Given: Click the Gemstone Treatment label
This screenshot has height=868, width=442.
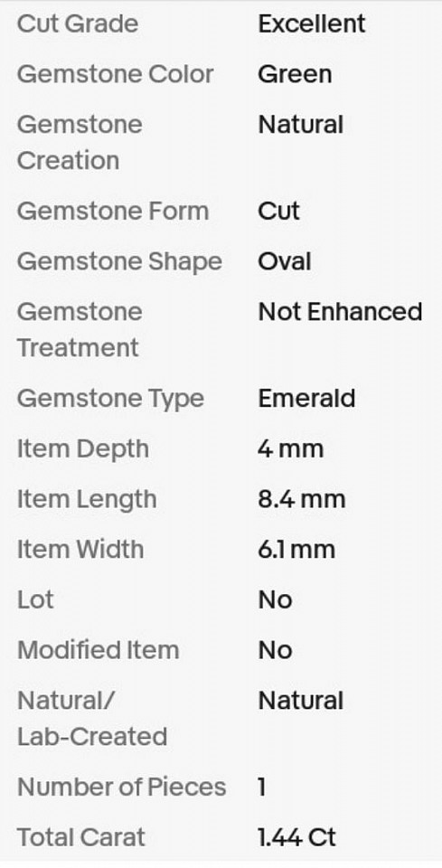Looking at the screenshot, I should click(80, 329).
